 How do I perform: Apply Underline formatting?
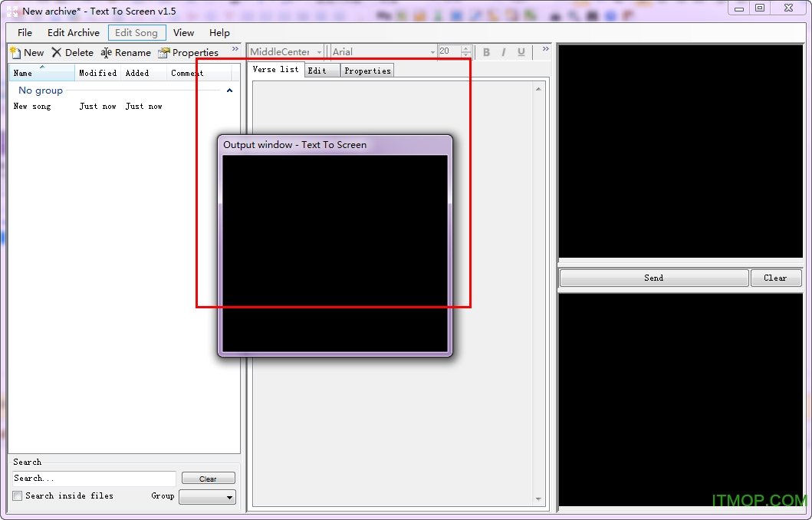coord(521,51)
